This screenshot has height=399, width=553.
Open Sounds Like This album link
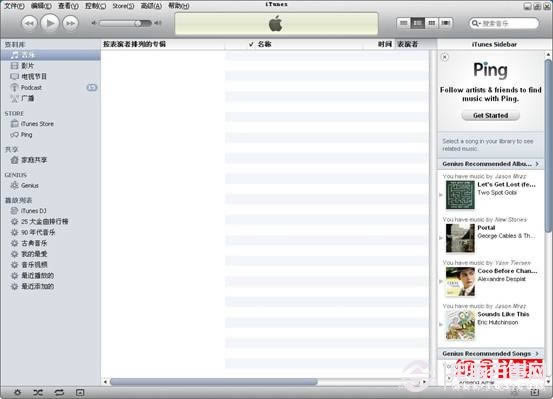pyautogui.click(x=503, y=314)
